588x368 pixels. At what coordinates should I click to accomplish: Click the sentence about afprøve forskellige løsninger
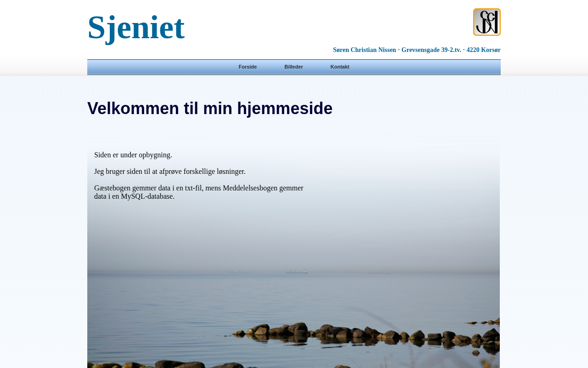[x=170, y=172]
